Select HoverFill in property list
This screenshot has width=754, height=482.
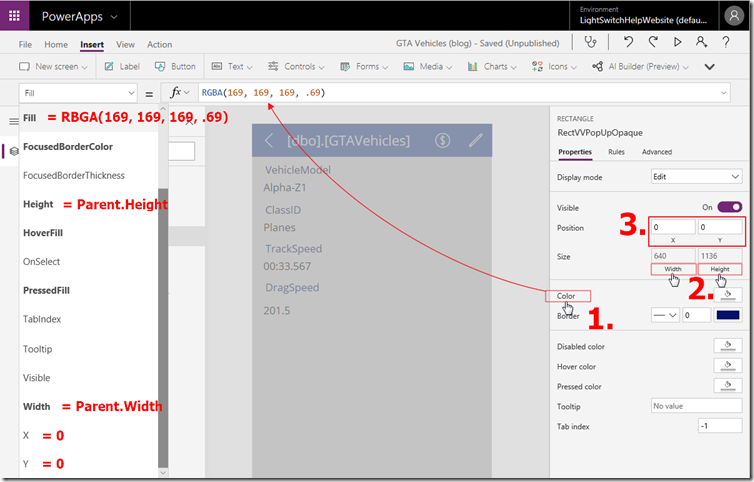(x=43, y=233)
